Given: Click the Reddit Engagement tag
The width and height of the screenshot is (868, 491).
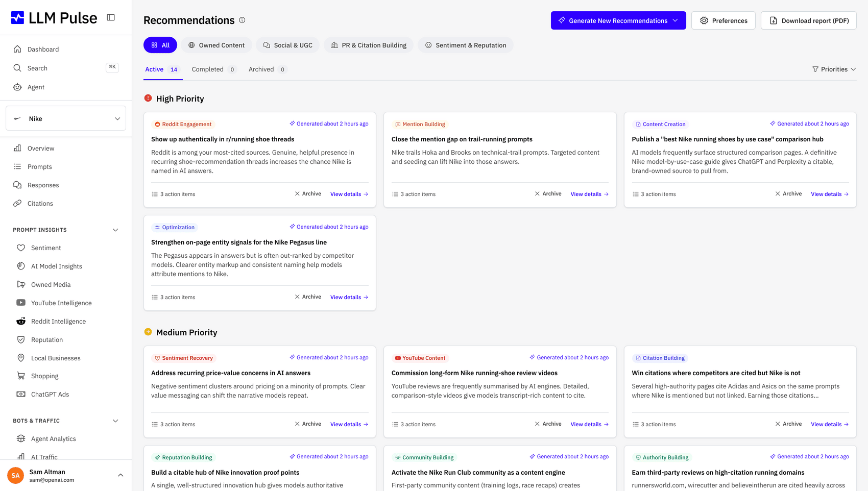Looking at the screenshot, I should [x=183, y=124].
